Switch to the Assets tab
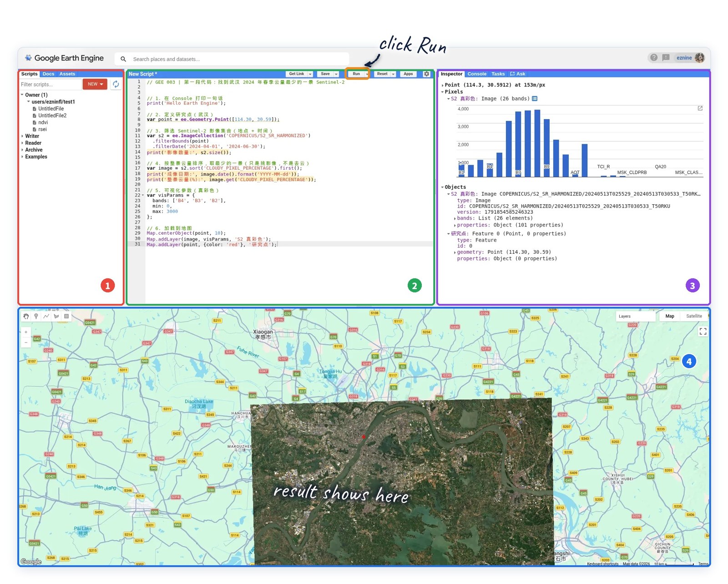This screenshot has height=584, width=728. pos(67,74)
